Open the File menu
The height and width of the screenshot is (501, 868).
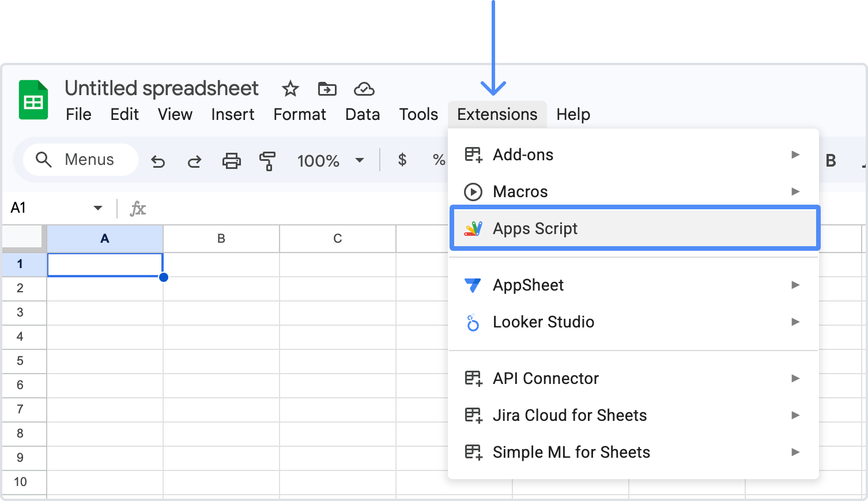78,114
